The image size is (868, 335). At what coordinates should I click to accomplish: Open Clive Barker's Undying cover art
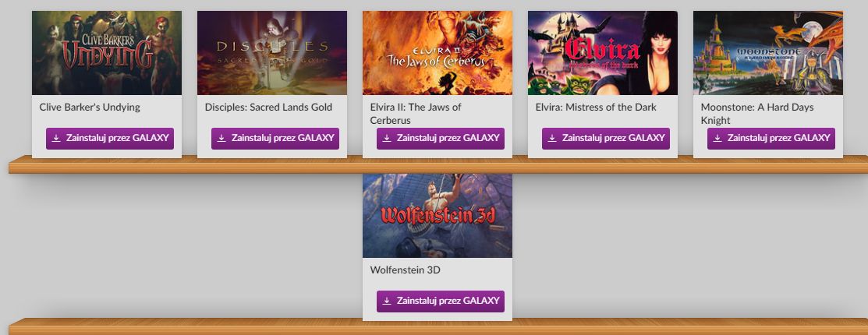107,53
